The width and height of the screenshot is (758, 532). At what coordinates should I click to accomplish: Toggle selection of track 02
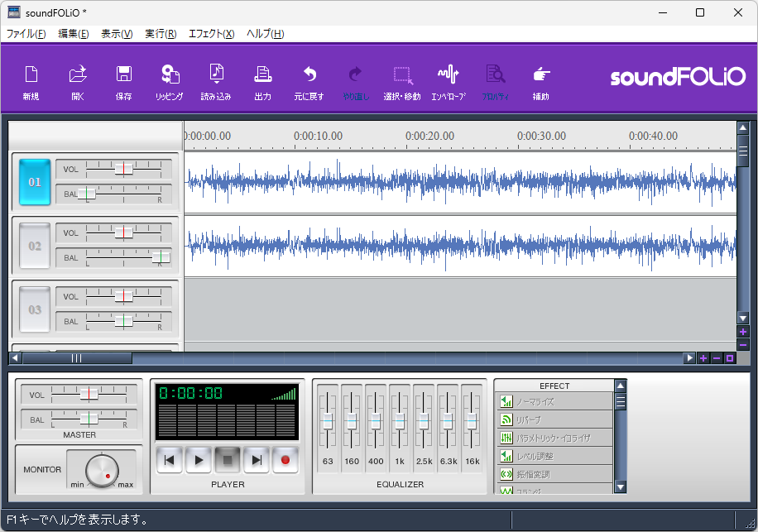[33, 246]
